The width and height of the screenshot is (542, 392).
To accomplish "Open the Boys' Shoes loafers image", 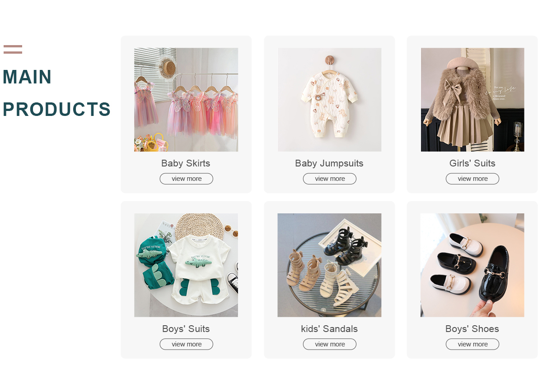I will 472,265.
